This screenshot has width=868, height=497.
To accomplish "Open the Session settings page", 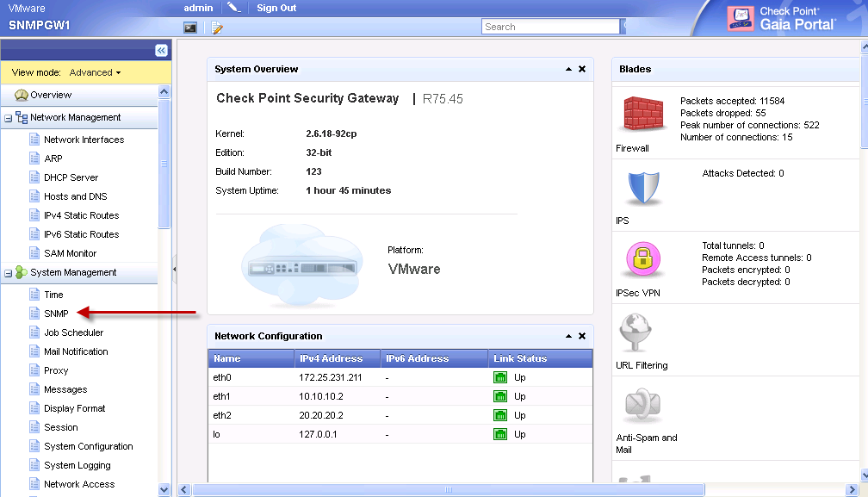I will (x=61, y=427).
